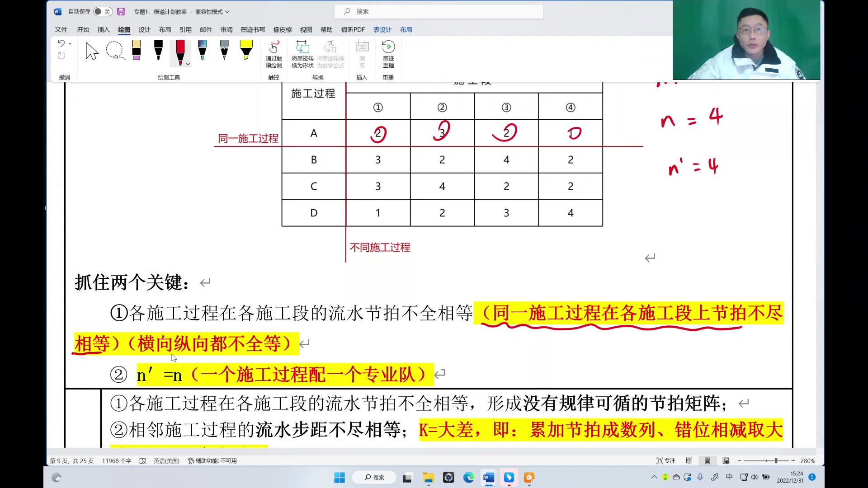Image resolution: width=868 pixels, height=488 pixels.
Task: Click the taskbar search box
Action: point(374,477)
